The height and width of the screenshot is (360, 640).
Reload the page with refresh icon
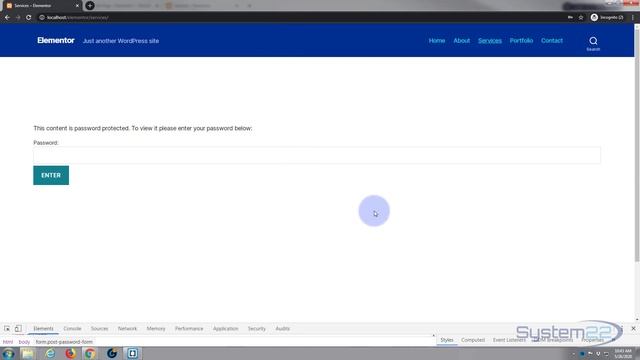(x=29, y=18)
